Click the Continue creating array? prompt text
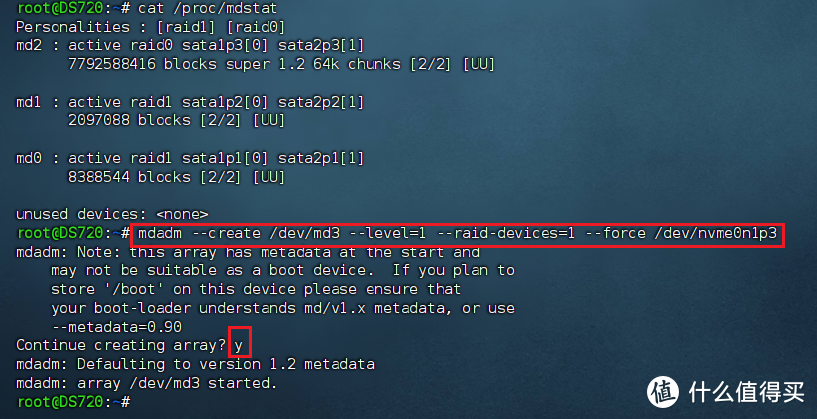Viewport: 817px width, 419px height. [x=120, y=345]
